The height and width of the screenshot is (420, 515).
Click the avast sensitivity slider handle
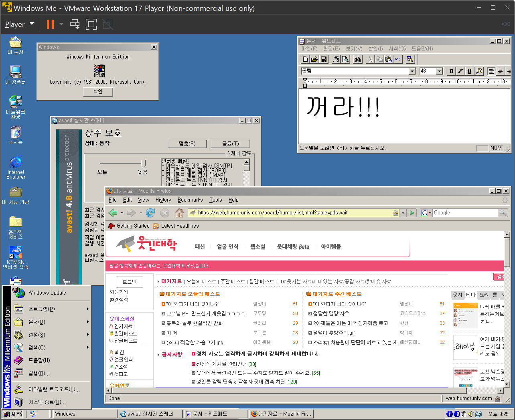[x=143, y=163]
